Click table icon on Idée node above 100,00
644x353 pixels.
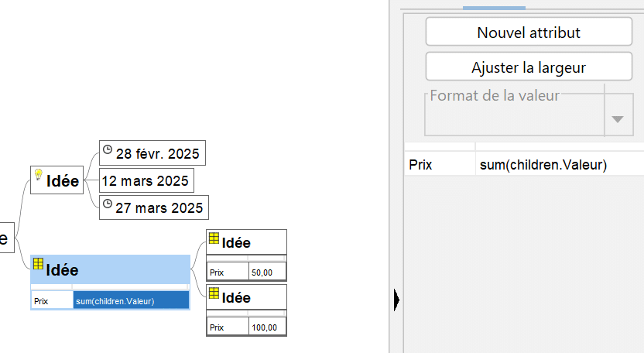(x=214, y=293)
